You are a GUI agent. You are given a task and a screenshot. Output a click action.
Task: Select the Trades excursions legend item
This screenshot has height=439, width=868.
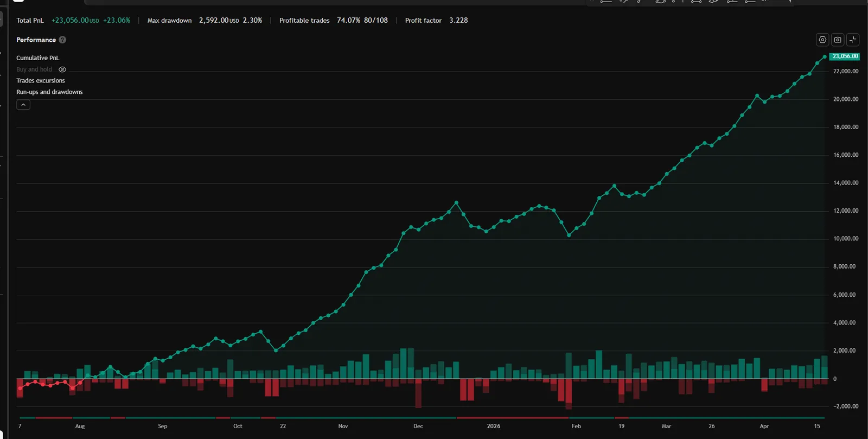(41, 81)
